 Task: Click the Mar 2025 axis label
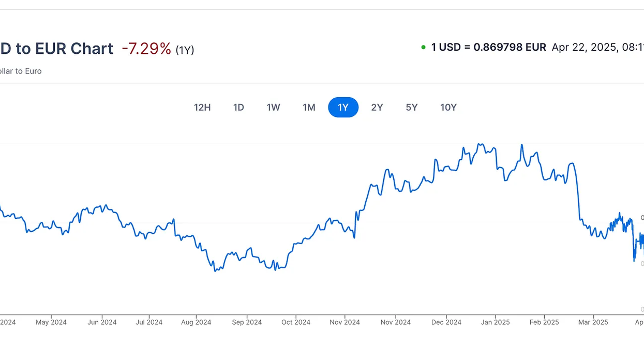[x=593, y=322]
